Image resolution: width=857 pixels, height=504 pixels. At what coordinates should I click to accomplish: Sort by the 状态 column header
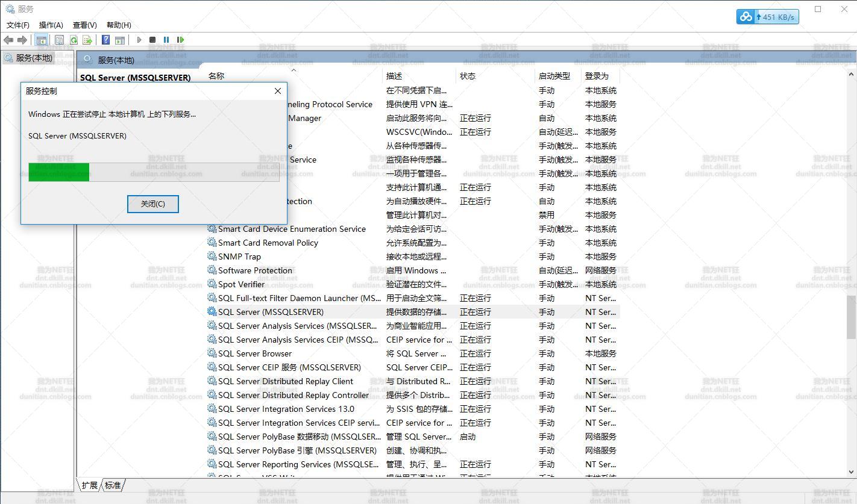coord(496,76)
